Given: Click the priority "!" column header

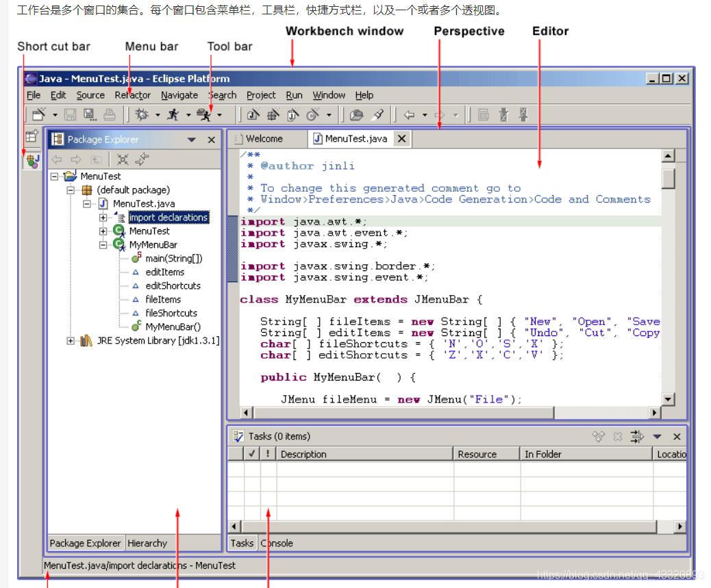Looking at the screenshot, I should pos(268,455).
